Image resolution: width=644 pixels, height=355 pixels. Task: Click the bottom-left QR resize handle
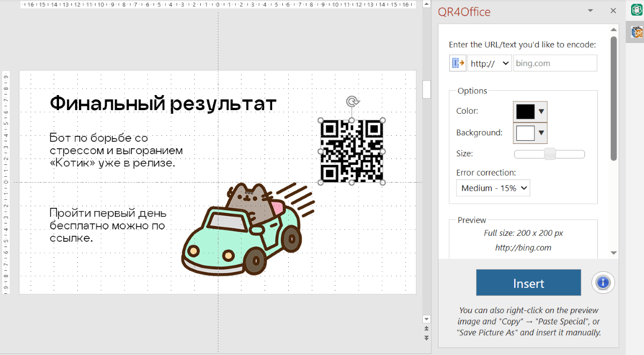(x=321, y=183)
